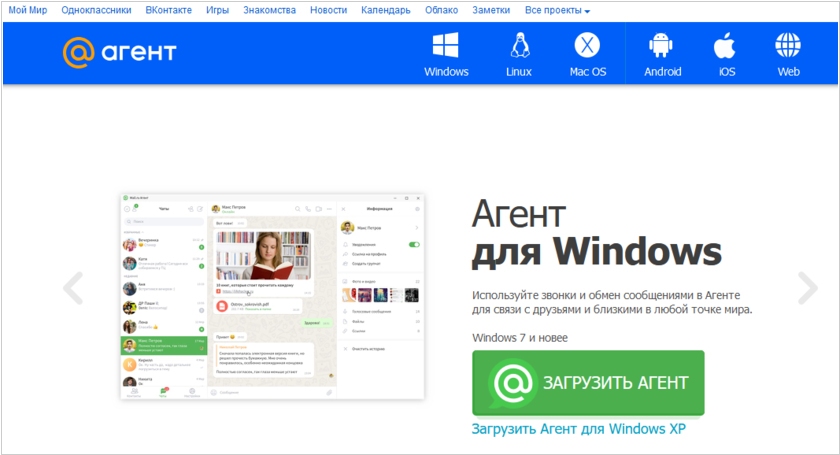The width and height of the screenshot is (840, 455).
Task: Choose the Android robot icon
Action: coord(661,45)
